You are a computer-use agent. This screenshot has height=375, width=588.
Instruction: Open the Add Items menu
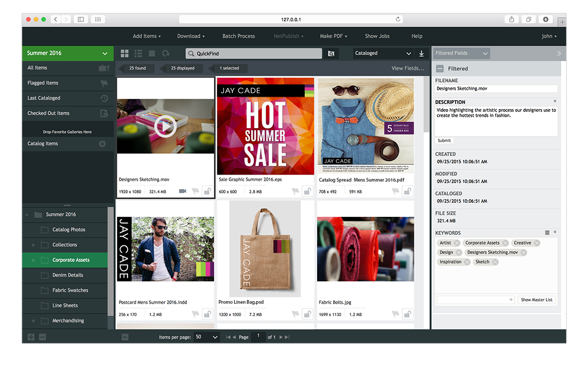147,36
